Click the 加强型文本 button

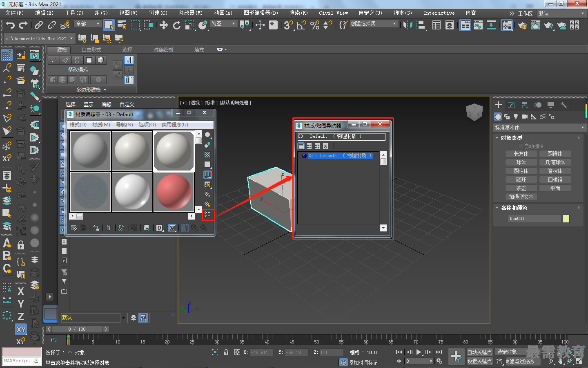click(521, 197)
